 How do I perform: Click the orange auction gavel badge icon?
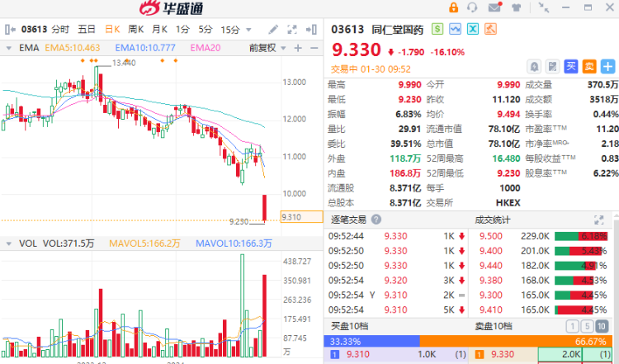pos(491,29)
